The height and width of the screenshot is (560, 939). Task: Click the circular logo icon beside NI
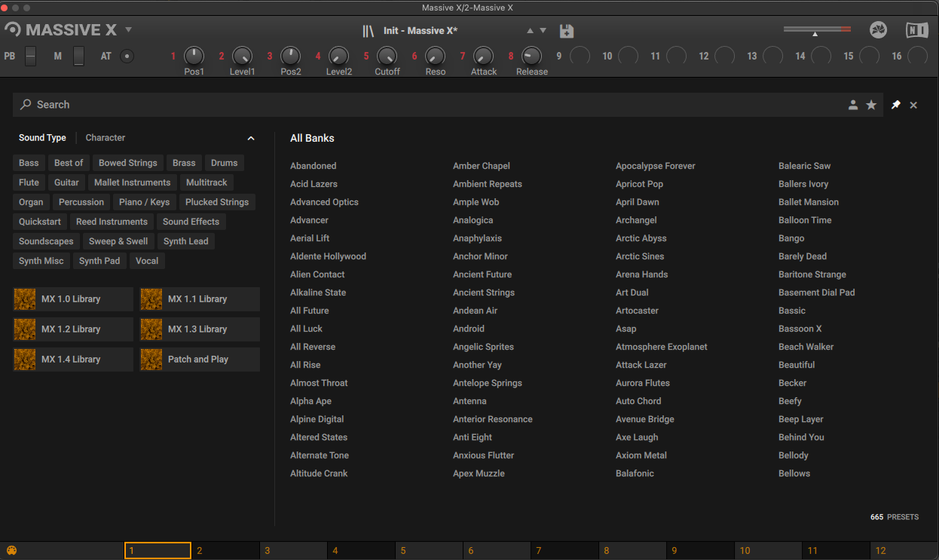click(878, 30)
